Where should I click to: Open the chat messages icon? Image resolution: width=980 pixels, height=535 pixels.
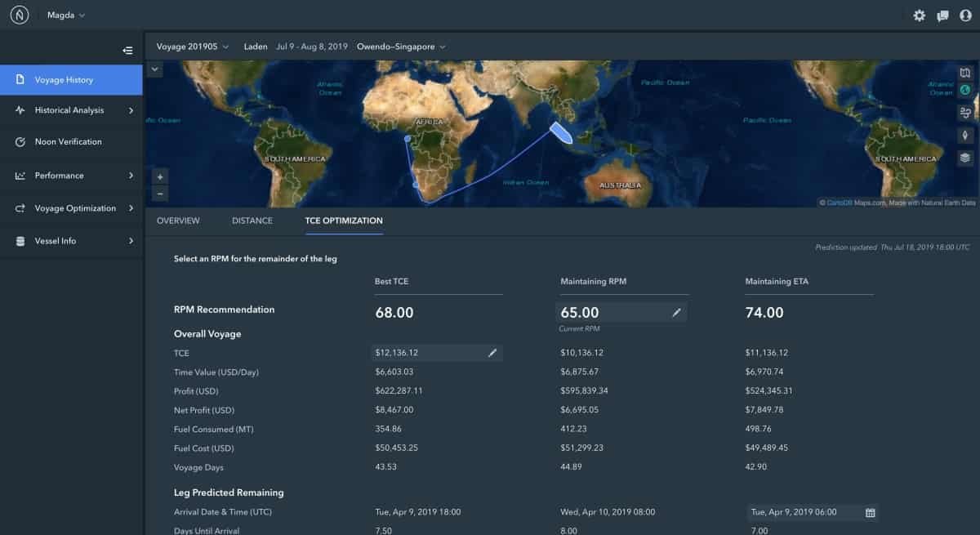click(x=942, y=16)
